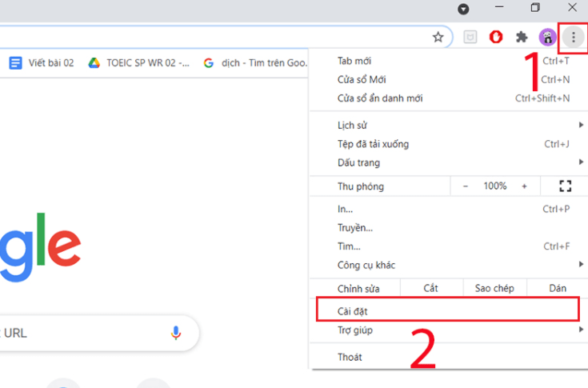Select Tìm... find menu item
Image resolution: width=588 pixels, height=388 pixels.
[x=449, y=246]
